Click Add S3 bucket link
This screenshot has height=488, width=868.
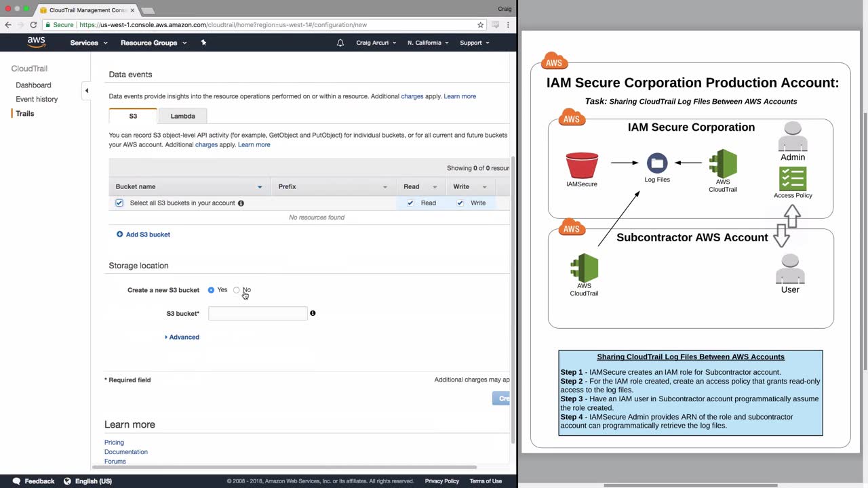click(148, 235)
